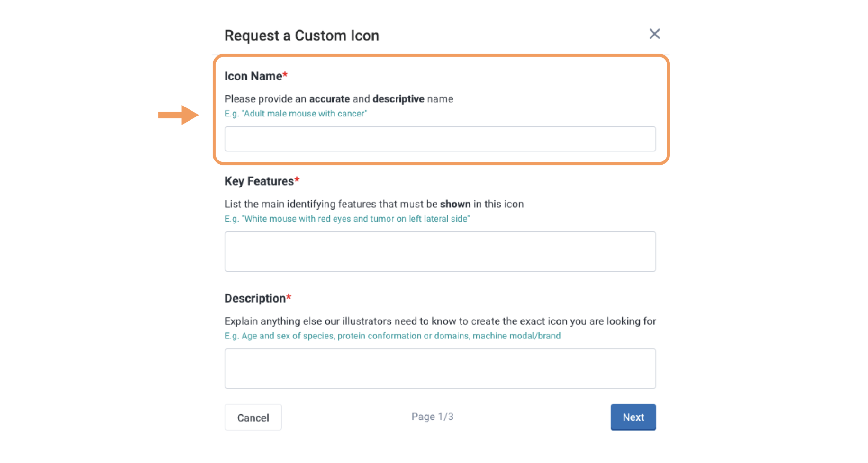Viewport: 868px width, 463px height.
Task: Click the Page 1/3 indicator
Action: (x=432, y=417)
